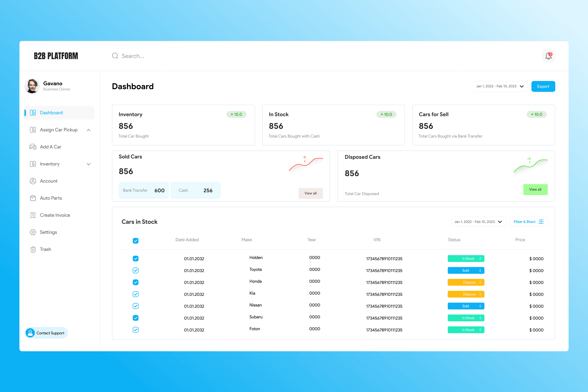Image resolution: width=588 pixels, height=392 pixels.
Task: Go to Account in sidebar
Action: tap(48, 181)
